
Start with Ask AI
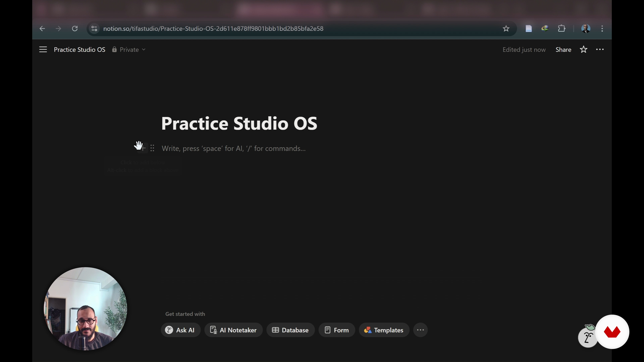click(180, 330)
